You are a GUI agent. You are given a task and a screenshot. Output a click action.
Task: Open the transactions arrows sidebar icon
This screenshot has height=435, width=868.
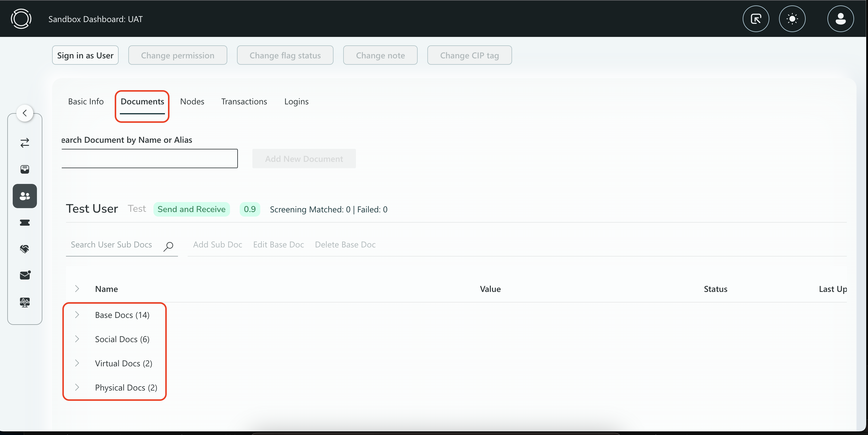25,143
